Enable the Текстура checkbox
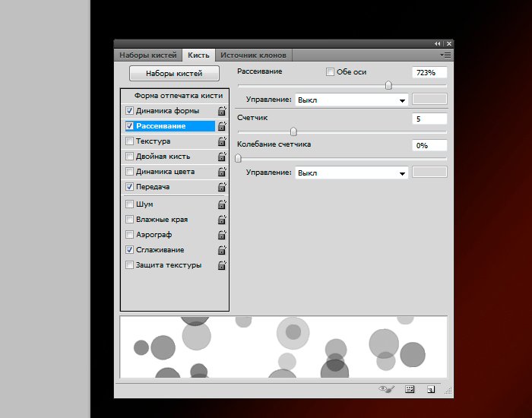 tap(129, 141)
